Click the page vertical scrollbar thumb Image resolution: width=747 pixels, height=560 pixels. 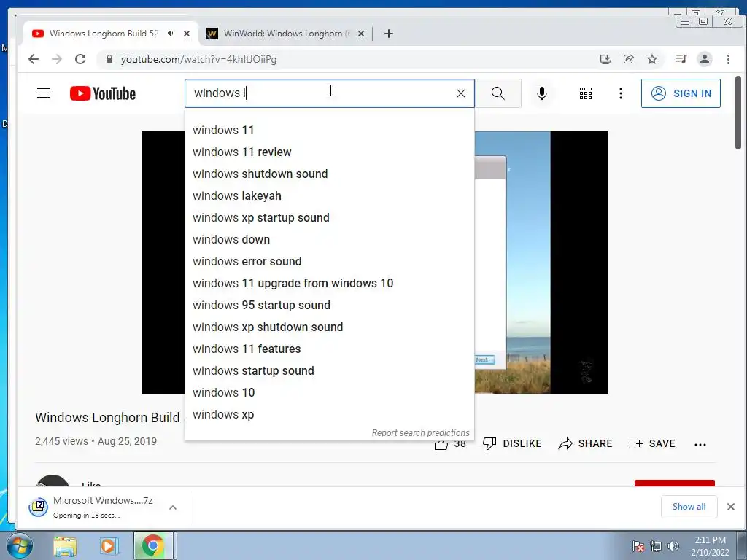pyautogui.click(x=738, y=113)
